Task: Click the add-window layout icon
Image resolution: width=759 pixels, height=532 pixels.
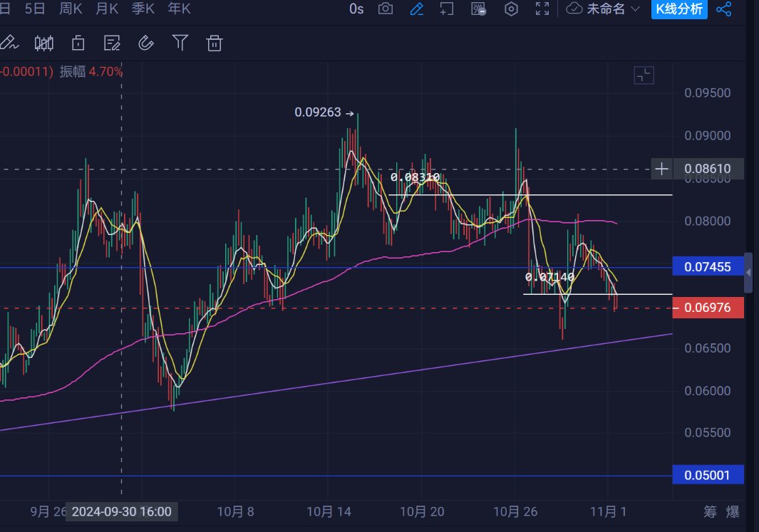Action: (x=446, y=9)
